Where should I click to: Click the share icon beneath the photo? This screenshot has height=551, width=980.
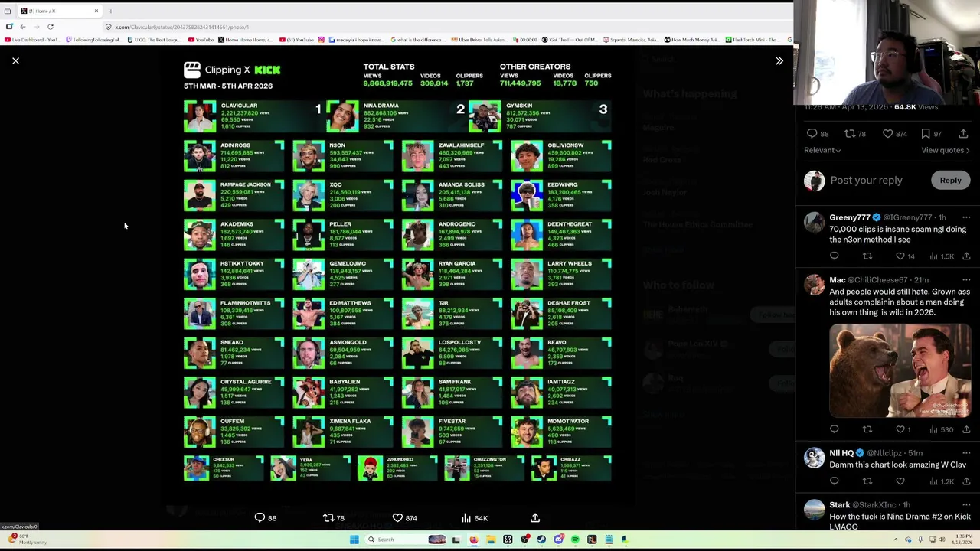point(535,518)
